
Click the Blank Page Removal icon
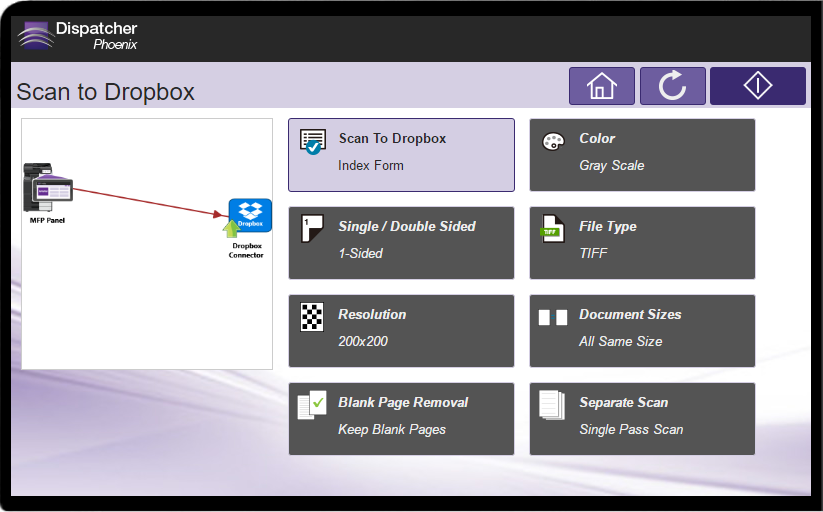[x=312, y=405]
